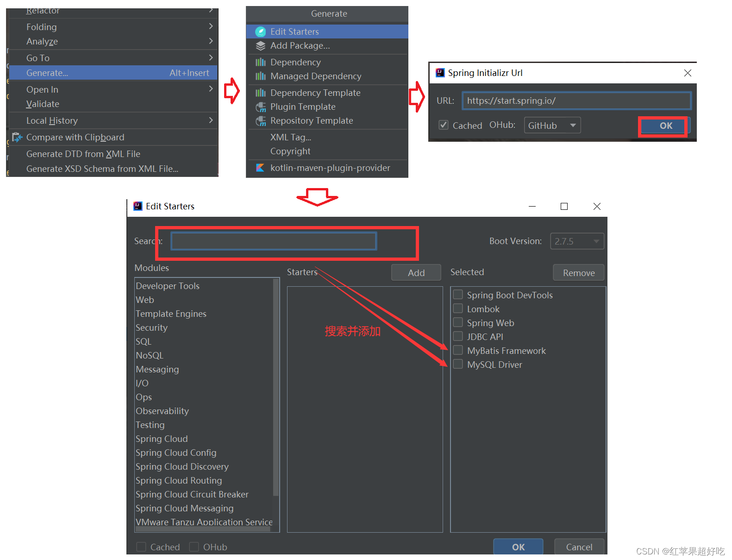732x560 pixels.
Task: Select Spring Cloud Config module
Action: coord(204,453)
